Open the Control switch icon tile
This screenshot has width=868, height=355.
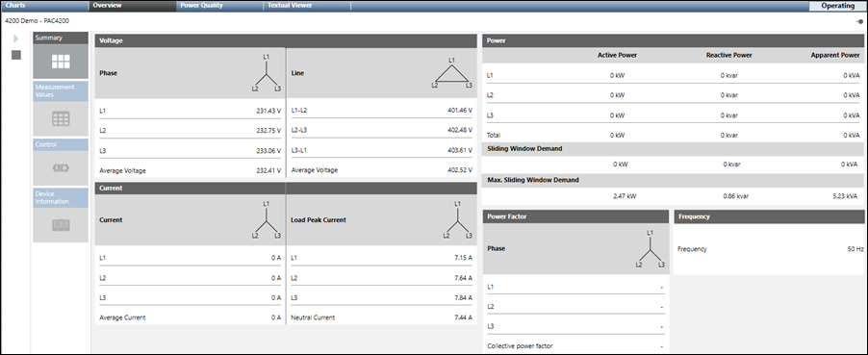point(61,167)
